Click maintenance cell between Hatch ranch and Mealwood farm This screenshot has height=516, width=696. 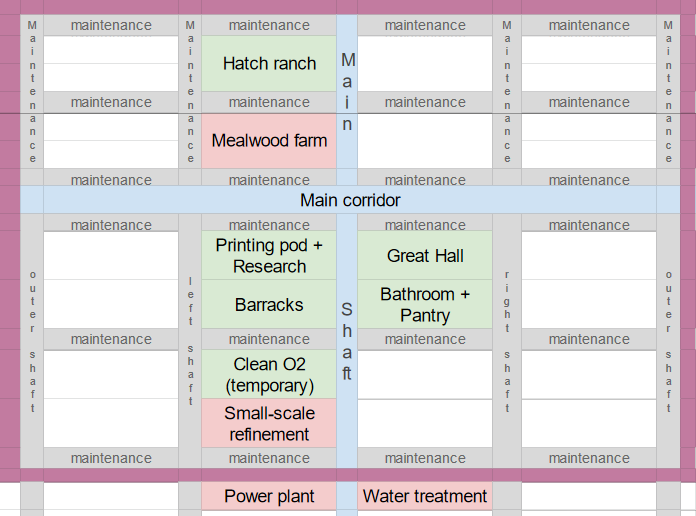click(x=269, y=102)
